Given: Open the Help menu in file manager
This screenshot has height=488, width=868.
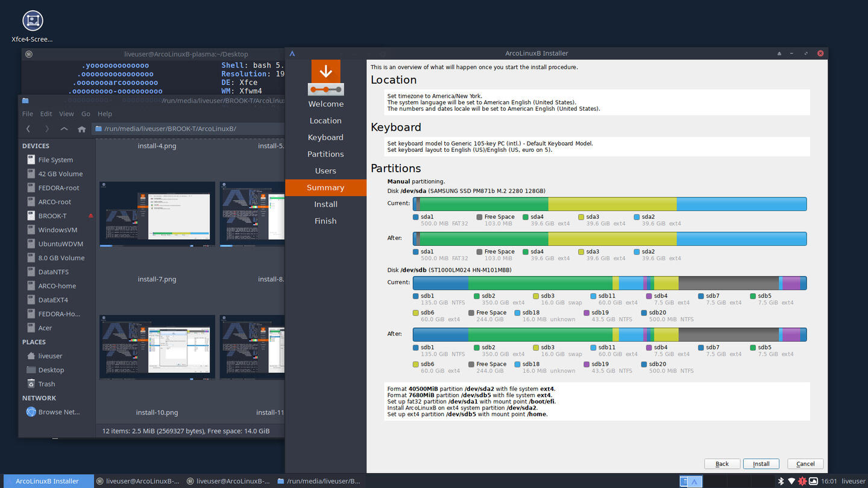Looking at the screenshot, I should tap(105, 114).
